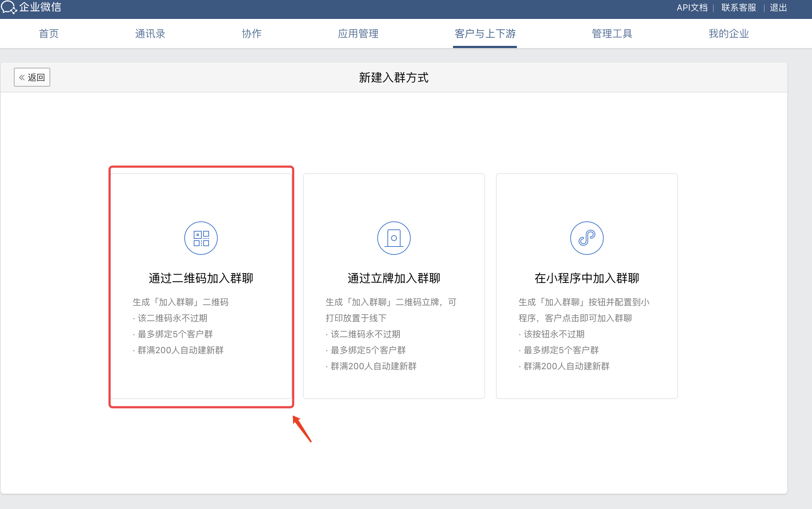
Task: Click 退出 to log out
Action: coord(778,8)
